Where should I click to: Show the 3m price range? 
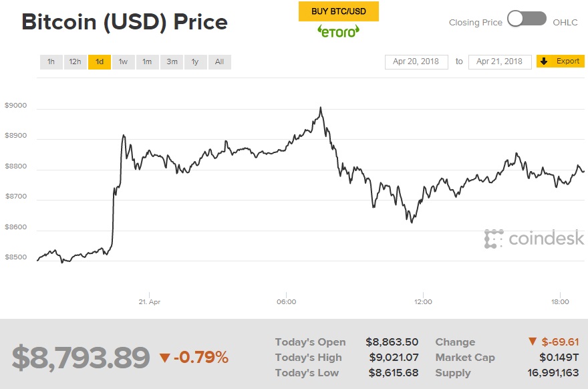[x=172, y=62]
